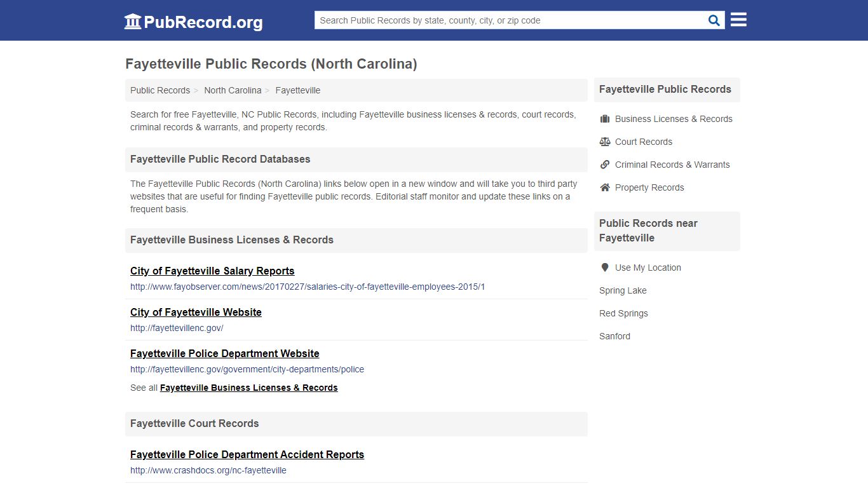The height and width of the screenshot is (488, 868).
Task: Click the Fayetteville Public Records sidebar heading
Action: pos(665,89)
